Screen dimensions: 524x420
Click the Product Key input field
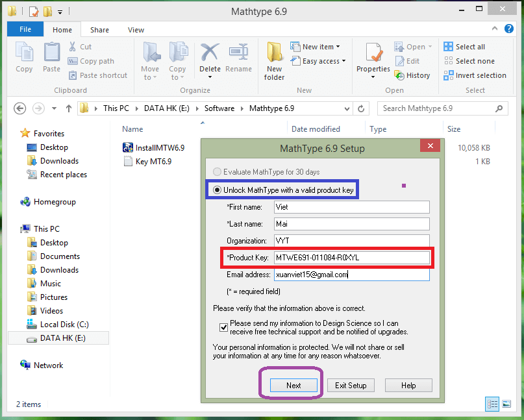point(352,258)
